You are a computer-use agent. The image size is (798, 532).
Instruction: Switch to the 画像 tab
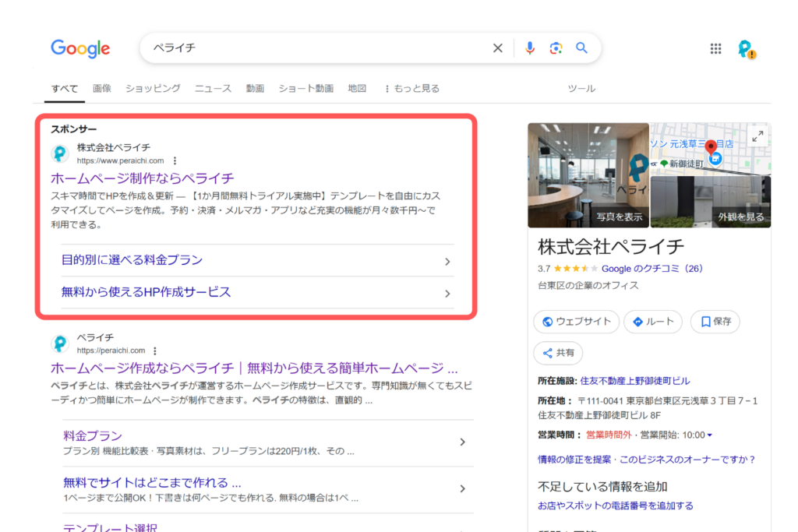click(102, 88)
